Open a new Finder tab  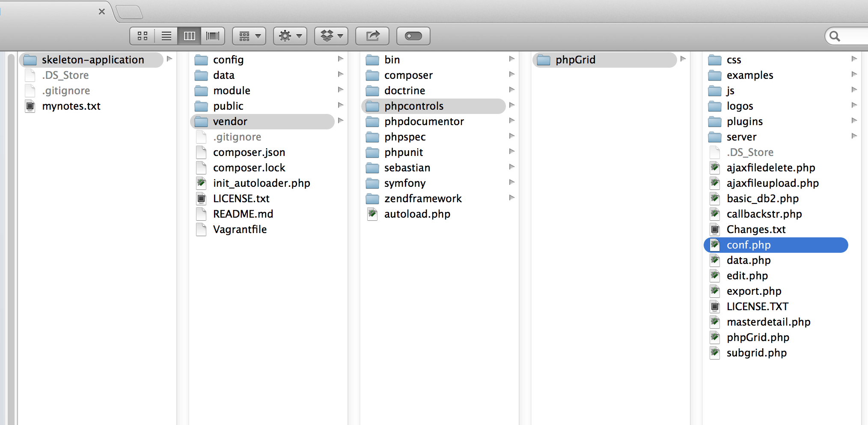pos(129,12)
